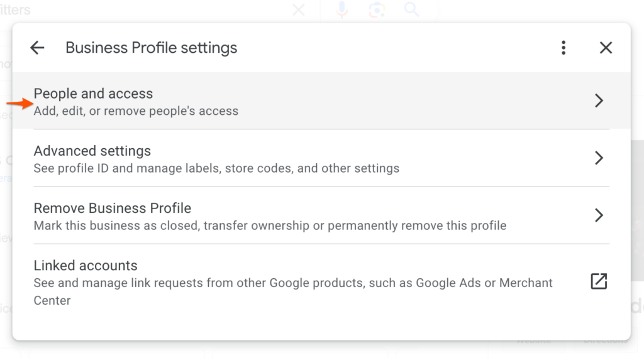
Task: Click the 'Business Profile settings' title
Action: tap(152, 48)
